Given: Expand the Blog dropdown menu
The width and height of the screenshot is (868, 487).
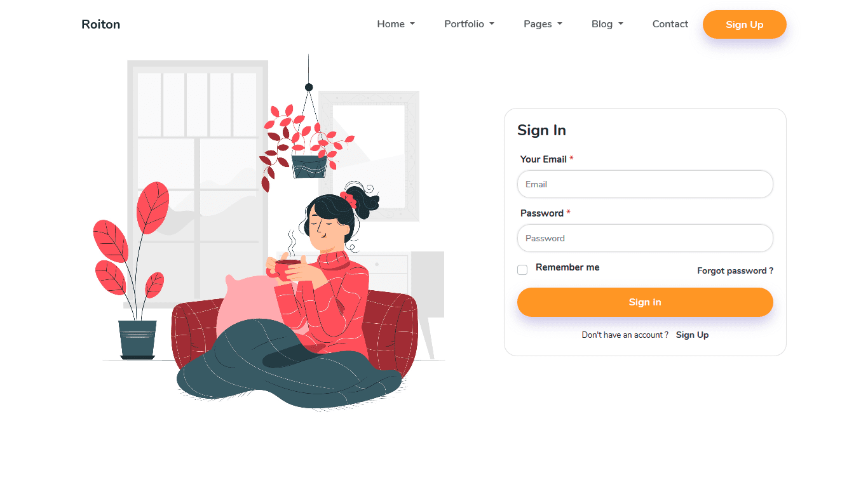Looking at the screenshot, I should [607, 24].
